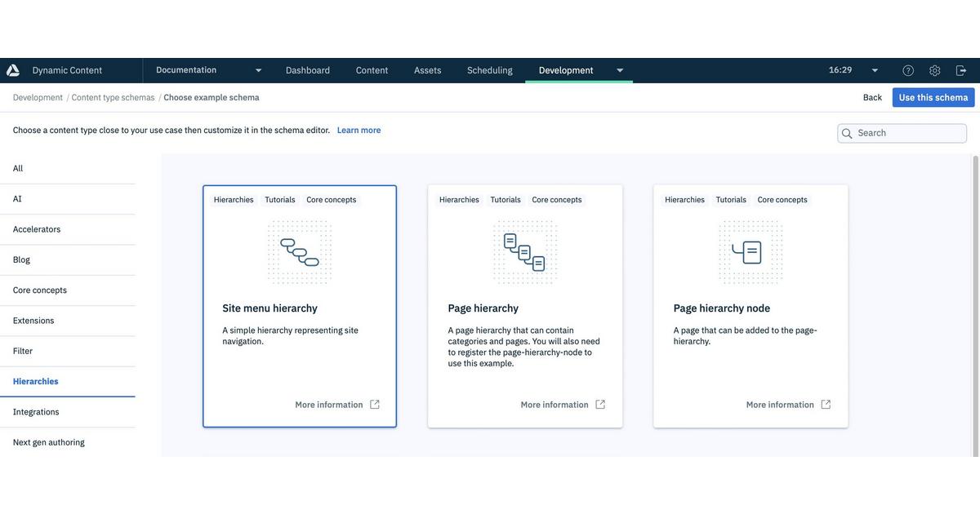Click Core concepts tag on Page hierarchy card
Image resolution: width=980 pixels, height=514 pixels.
pos(557,200)
